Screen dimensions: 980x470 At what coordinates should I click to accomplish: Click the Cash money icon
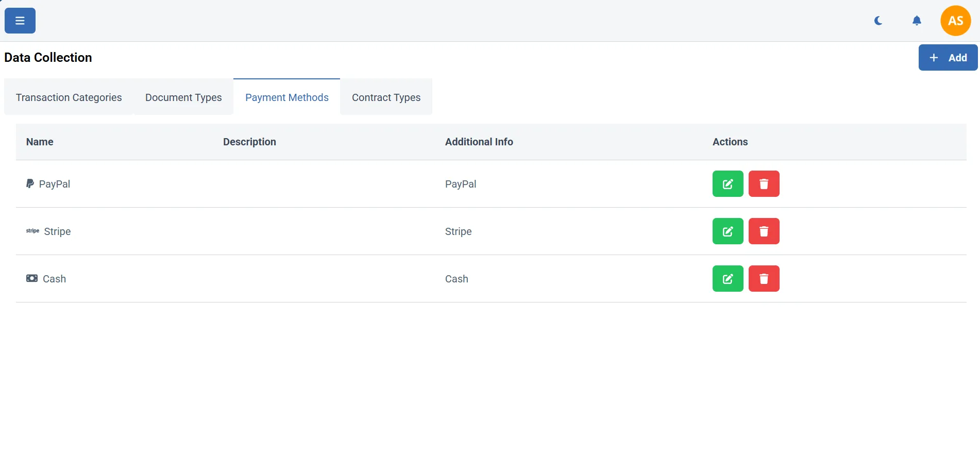31,278
